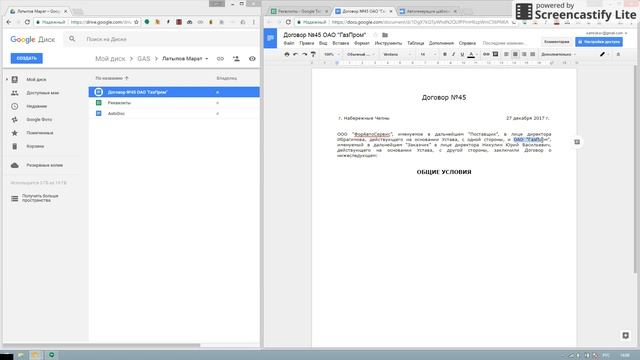The image size is (640, 360).
Task: Open Google Фото in Drive sidebar
Action: [x=39, y=120]
